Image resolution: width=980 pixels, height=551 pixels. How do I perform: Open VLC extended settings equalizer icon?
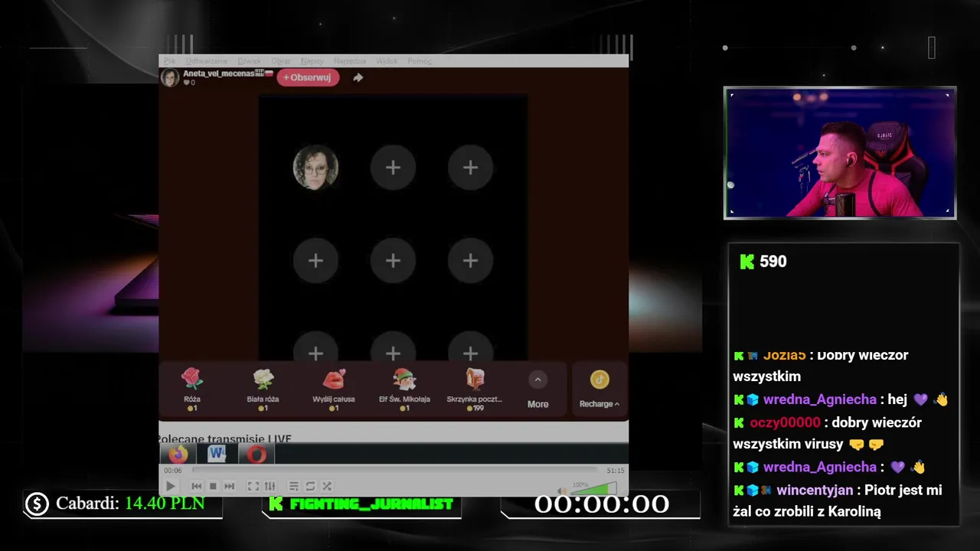coord(269,486)
